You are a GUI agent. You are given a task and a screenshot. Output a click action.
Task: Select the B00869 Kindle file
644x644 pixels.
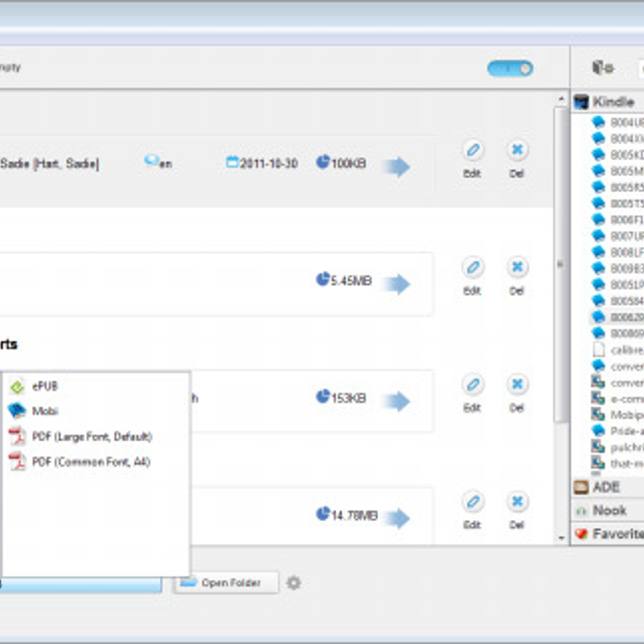(x=617, y=333)
